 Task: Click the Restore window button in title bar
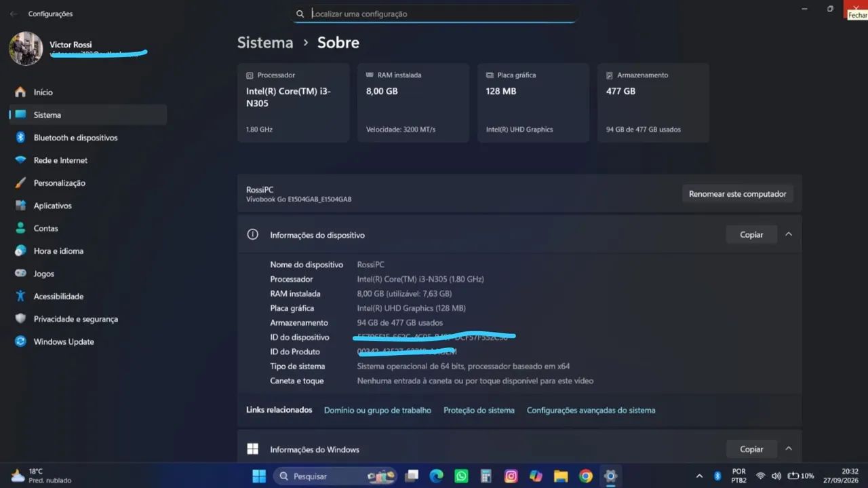click(x=830, y=9)
